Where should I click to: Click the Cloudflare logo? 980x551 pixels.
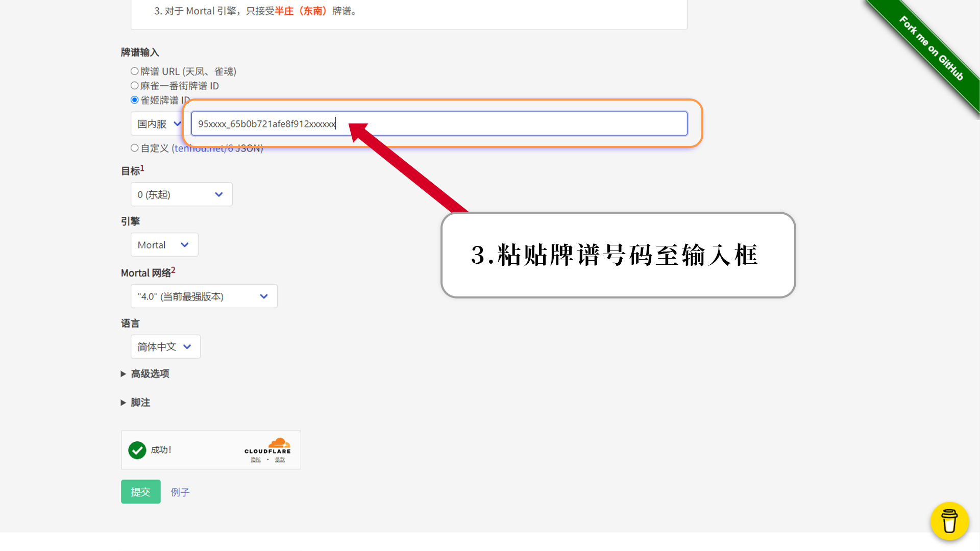(x=267, y=445)
